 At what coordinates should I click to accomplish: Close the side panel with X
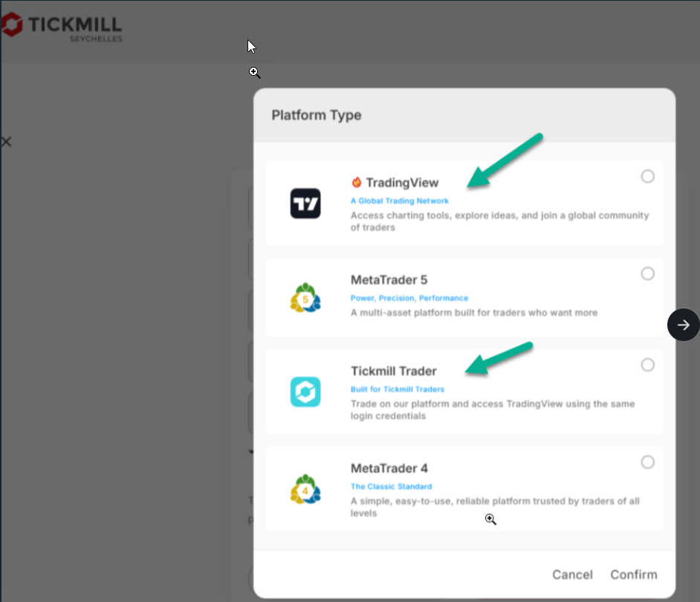(x=6, y=141)
